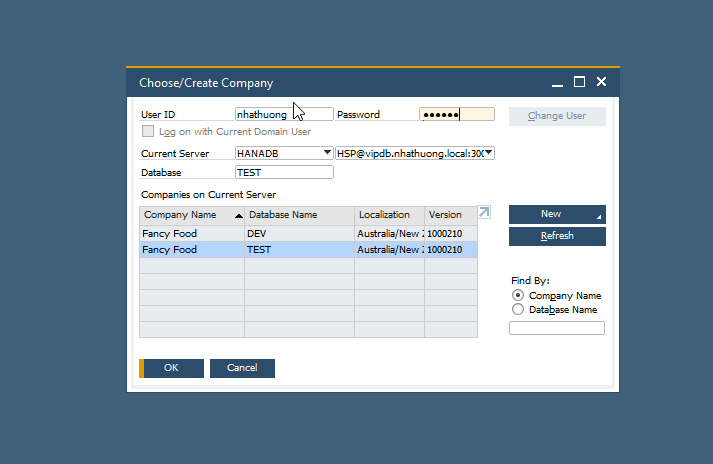Click the Refresh button

coord(557,236)
